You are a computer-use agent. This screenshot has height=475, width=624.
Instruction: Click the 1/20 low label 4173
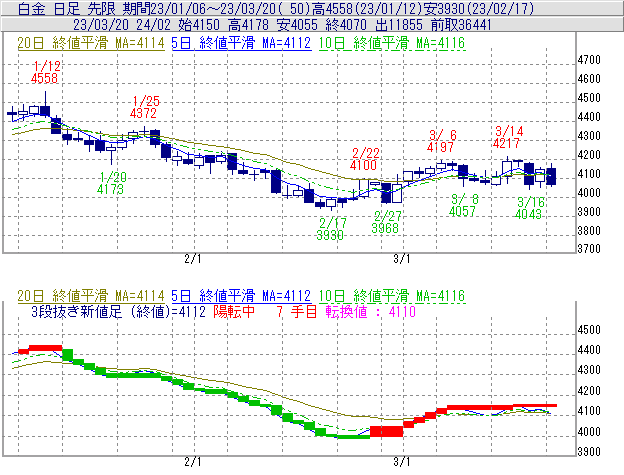tap(110, 189)
